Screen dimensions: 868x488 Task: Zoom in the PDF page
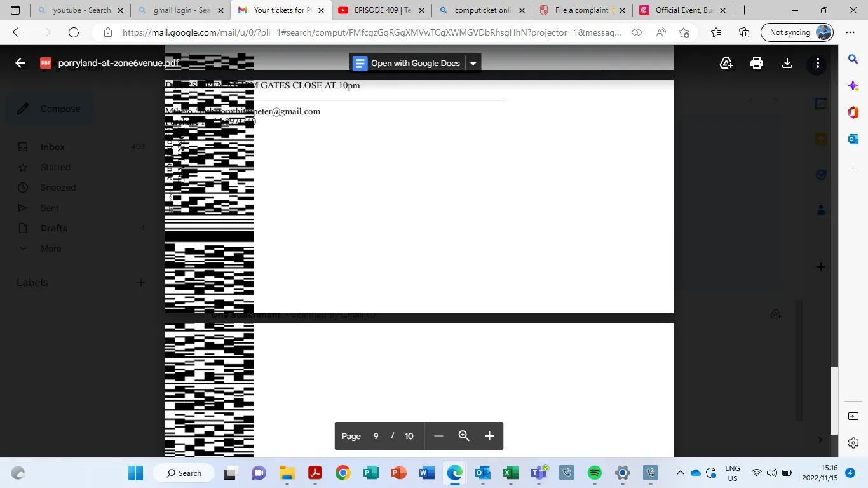click(489, 436)
